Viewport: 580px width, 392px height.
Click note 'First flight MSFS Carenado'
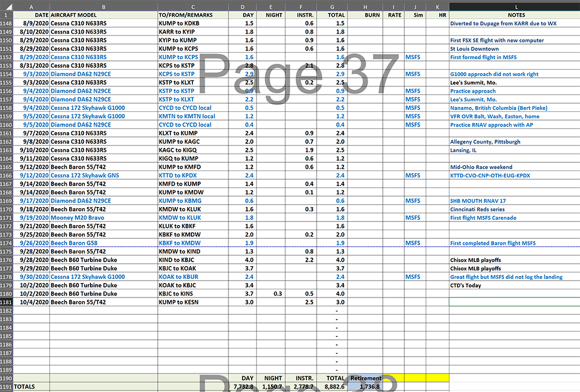pos(483,218)
